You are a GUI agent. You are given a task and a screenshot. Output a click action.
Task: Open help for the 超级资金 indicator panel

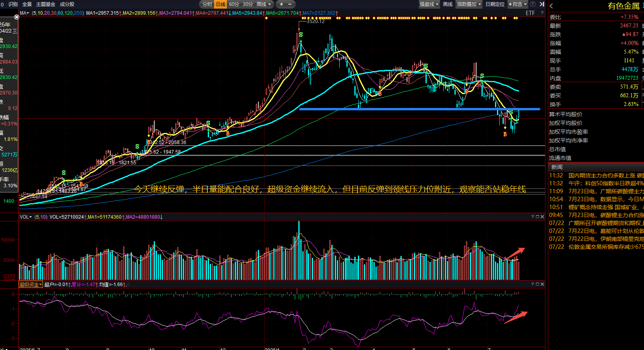click(x=533, y=284)
